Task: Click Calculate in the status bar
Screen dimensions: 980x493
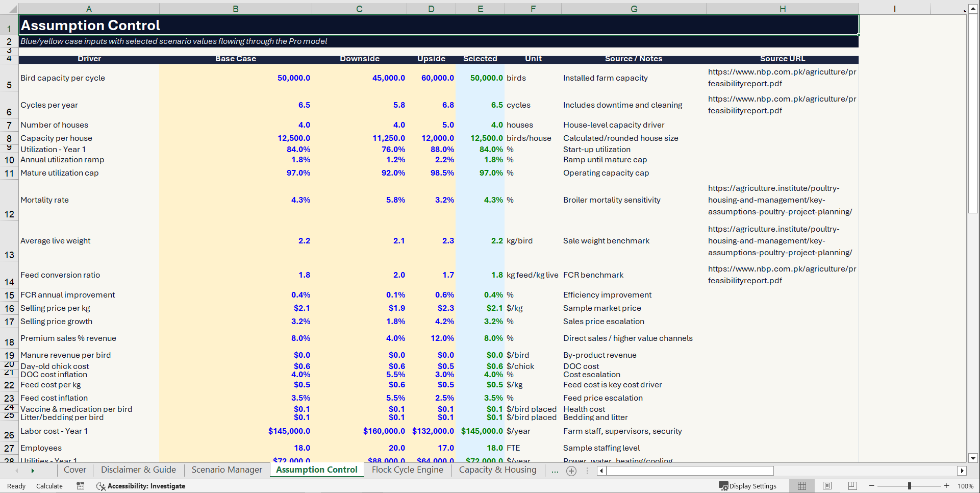Action: [x=49, y=486]
